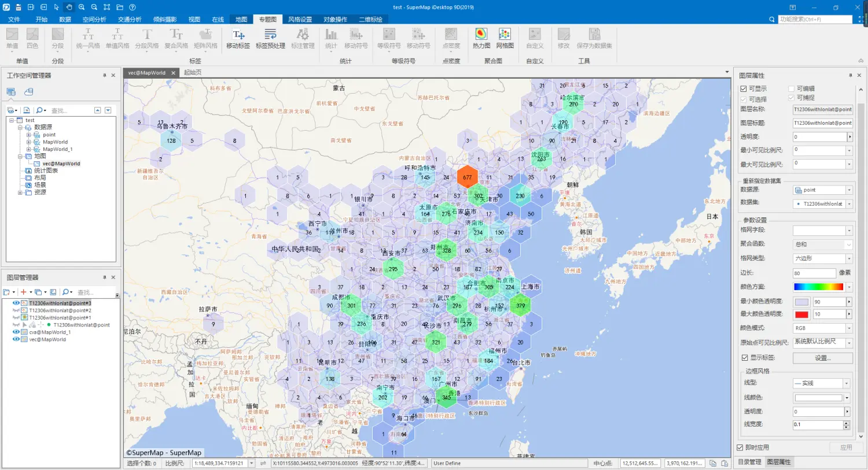Click the search icon in workspace manager toolbar

39,110
